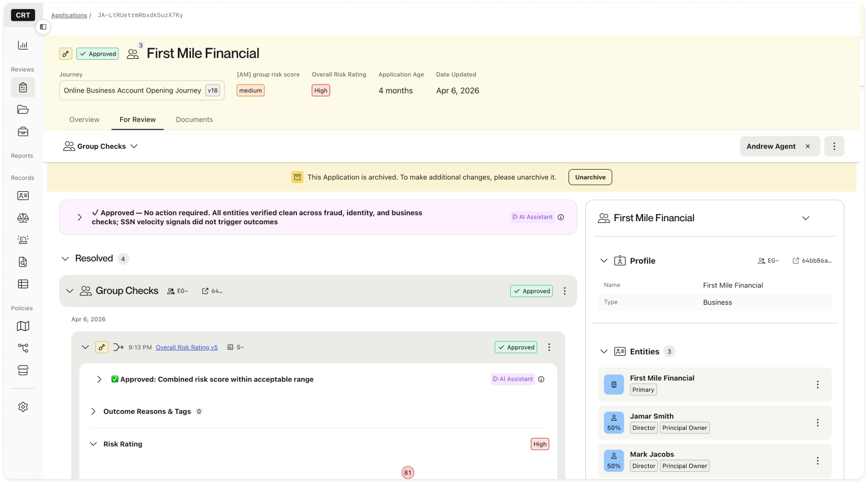Open the document search icon
This screenshot has height=484, width=868.
point(23,262)
